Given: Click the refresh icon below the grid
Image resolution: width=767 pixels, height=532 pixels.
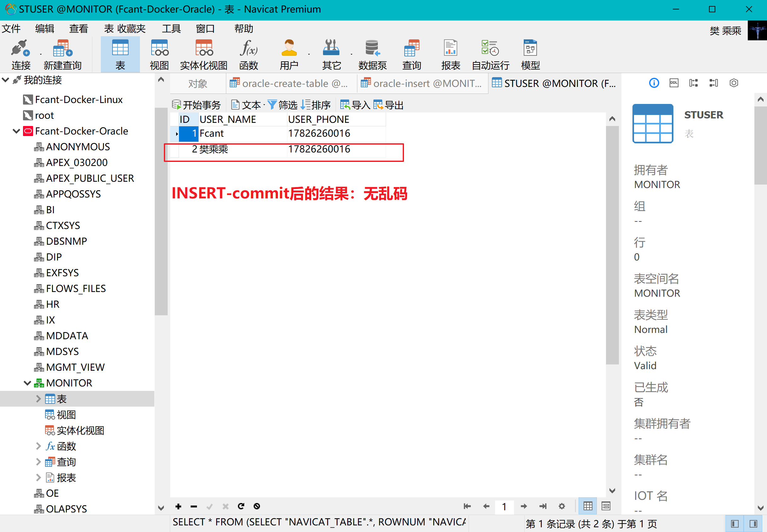Looking at the screenshot, I should (241, 506).
